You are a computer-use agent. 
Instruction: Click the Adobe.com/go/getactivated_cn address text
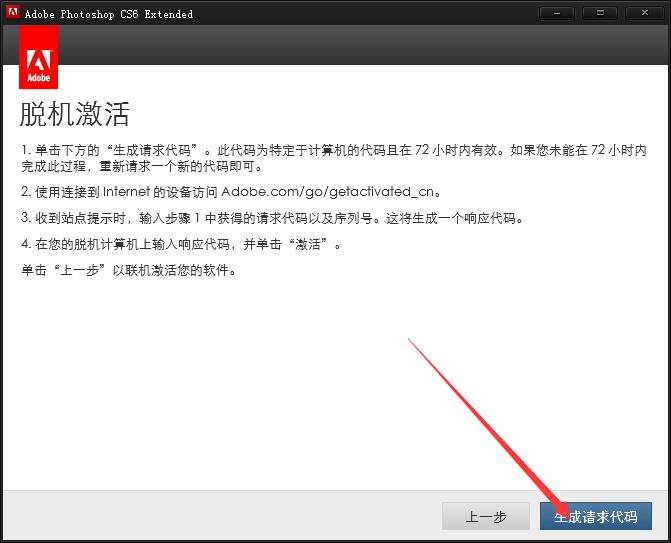[x=328, y=192]
